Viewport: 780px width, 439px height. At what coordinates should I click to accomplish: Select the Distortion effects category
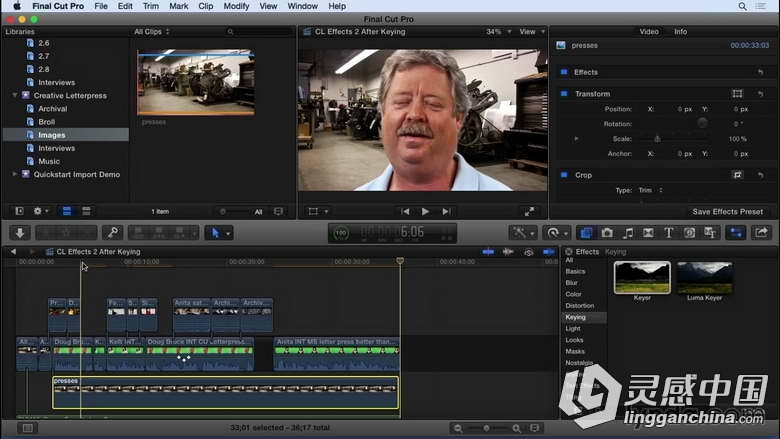[580, 306]
